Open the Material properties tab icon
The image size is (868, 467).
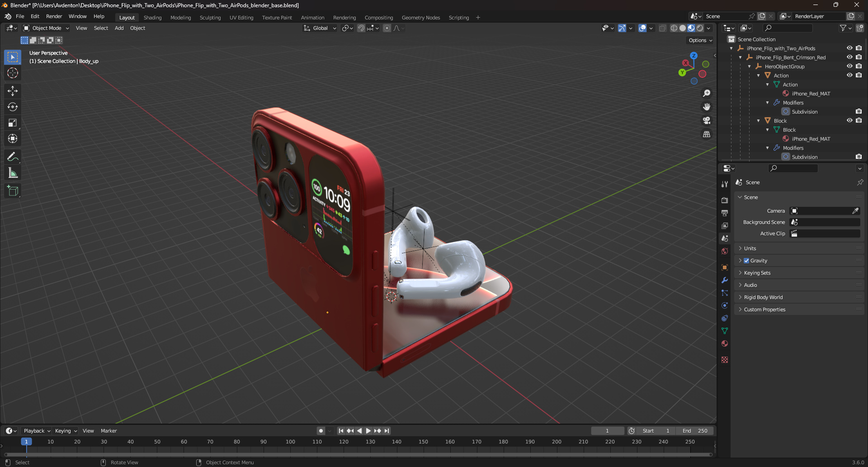[725, 343]
